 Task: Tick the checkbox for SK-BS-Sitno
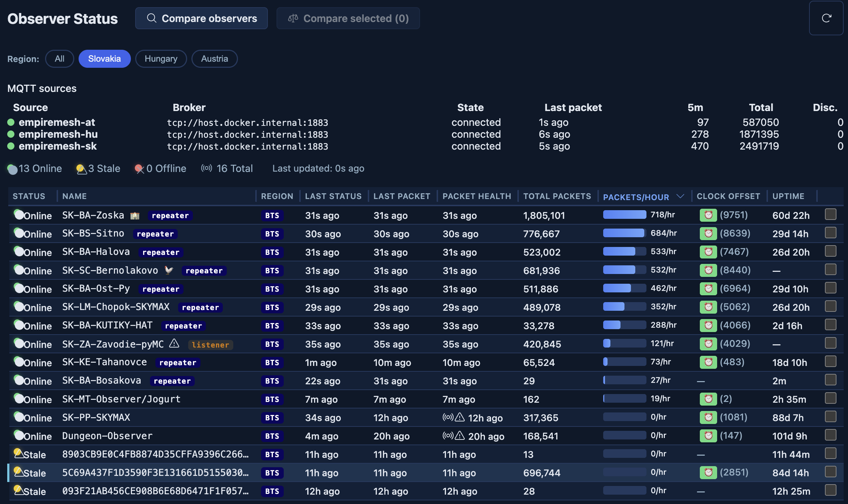point(830,233)
